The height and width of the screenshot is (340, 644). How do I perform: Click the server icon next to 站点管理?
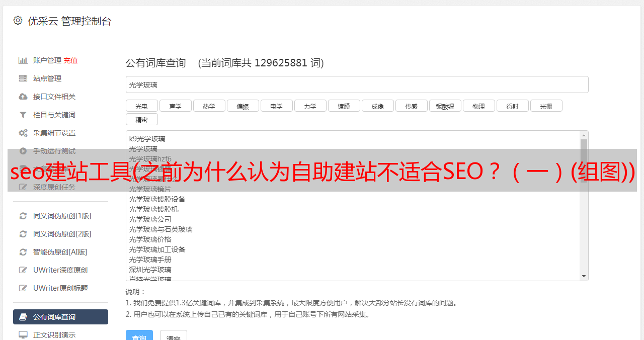click(x=23, y=78)
